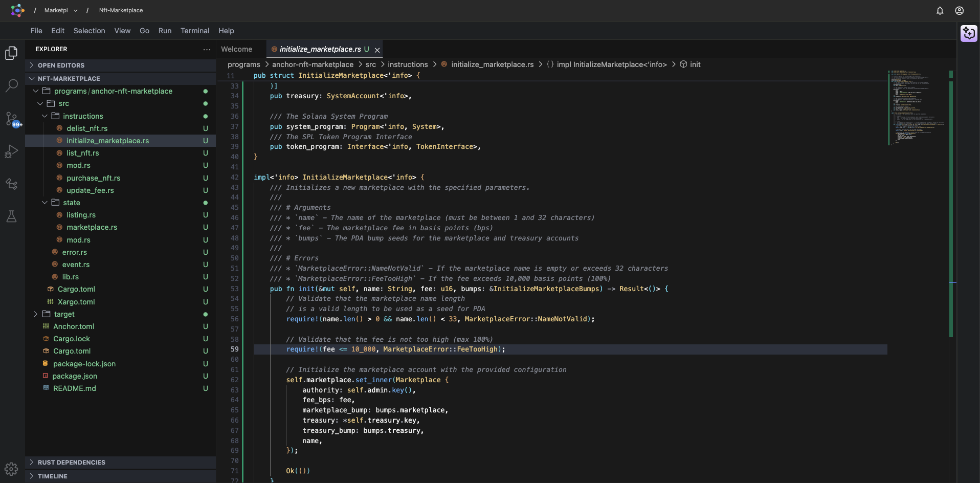Open the View menu
The image size is (980, 483).
[122, 31]
